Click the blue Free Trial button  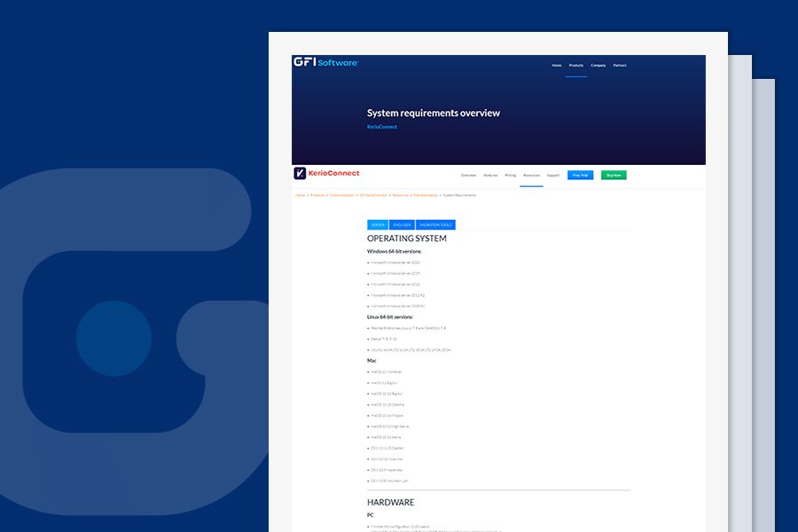point(580,176)
